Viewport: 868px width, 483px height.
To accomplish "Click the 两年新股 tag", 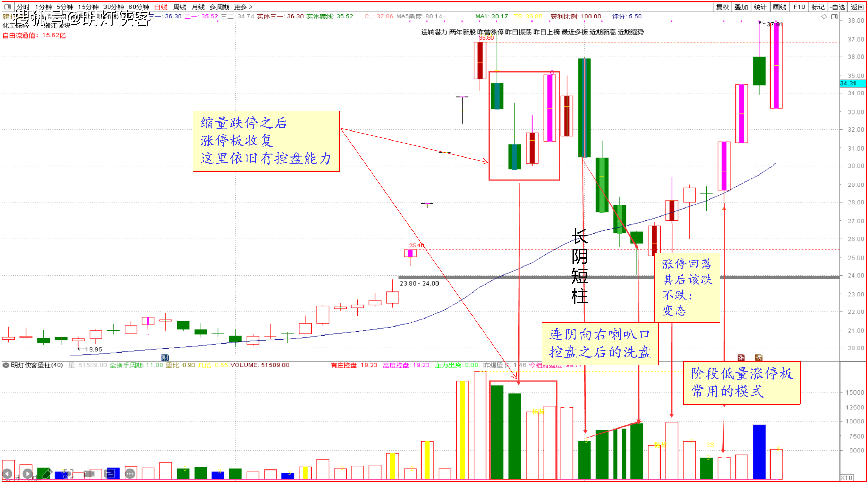I will pyautogui.click(x=462, y=32).
